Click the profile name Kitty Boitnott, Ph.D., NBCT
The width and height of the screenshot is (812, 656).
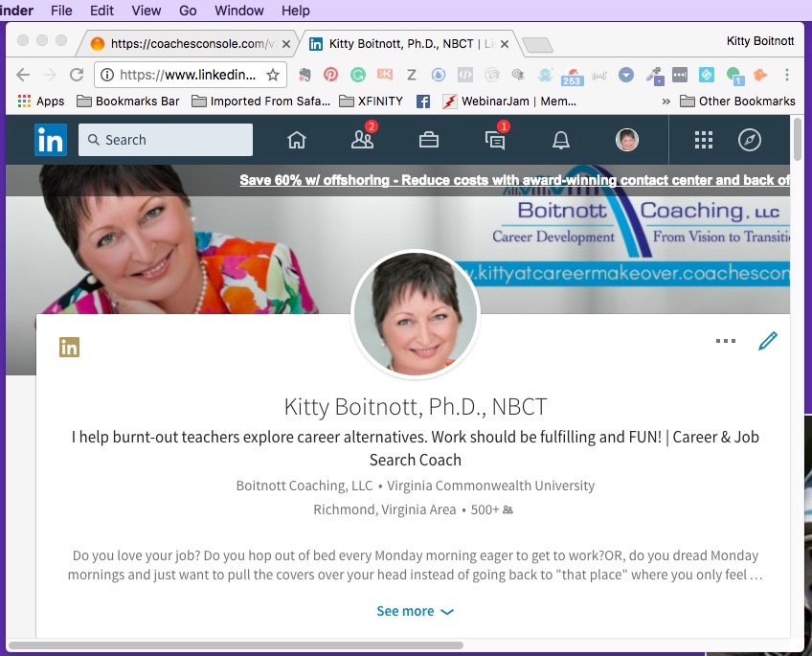pyautogui.click(x=416, y=407)
